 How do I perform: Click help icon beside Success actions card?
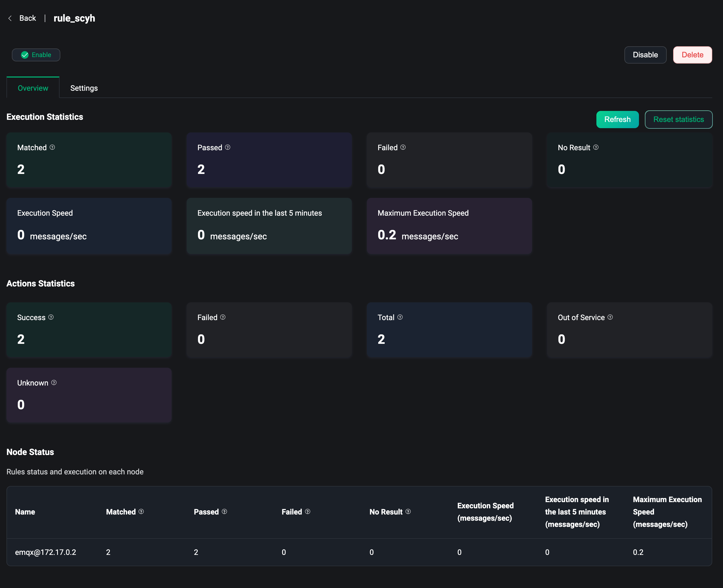pos(51,317)
